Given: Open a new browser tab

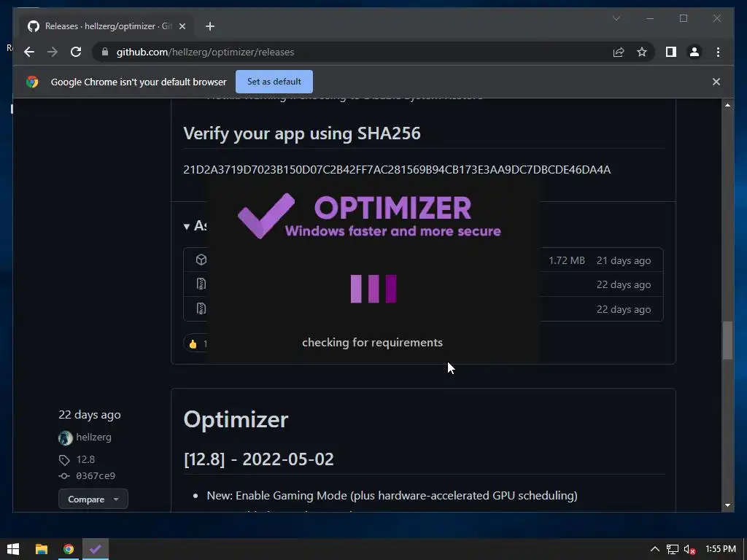Looking at the screenshot, I should click(210, 26).
